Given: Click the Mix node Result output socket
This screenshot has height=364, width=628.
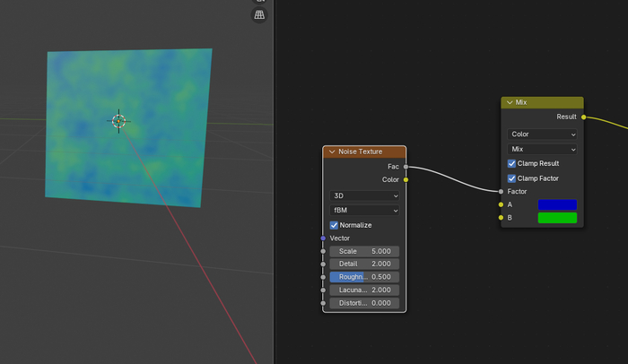Looking at the screenshot, I should pyautogui.click(x=583, y=117).
